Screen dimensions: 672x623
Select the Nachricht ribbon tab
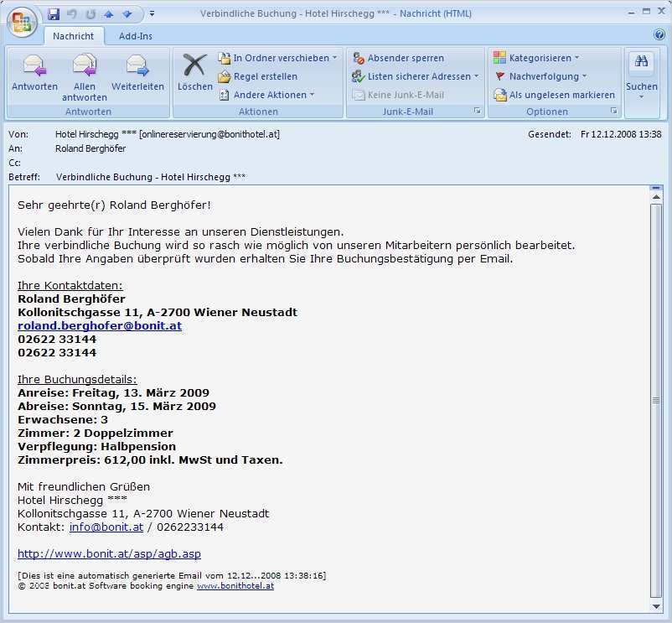click(73, 36)
